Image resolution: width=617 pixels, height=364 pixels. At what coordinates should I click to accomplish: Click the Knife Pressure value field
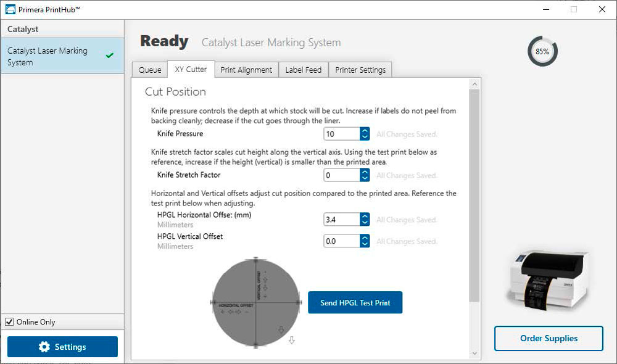342,134
